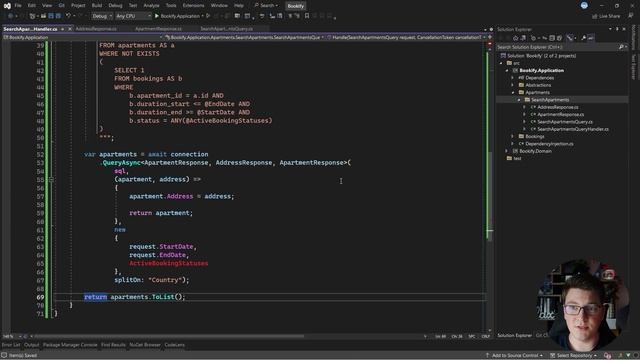
Task: Pin the SearchApar...Handler.cs tab
Action: pos(62,29)
